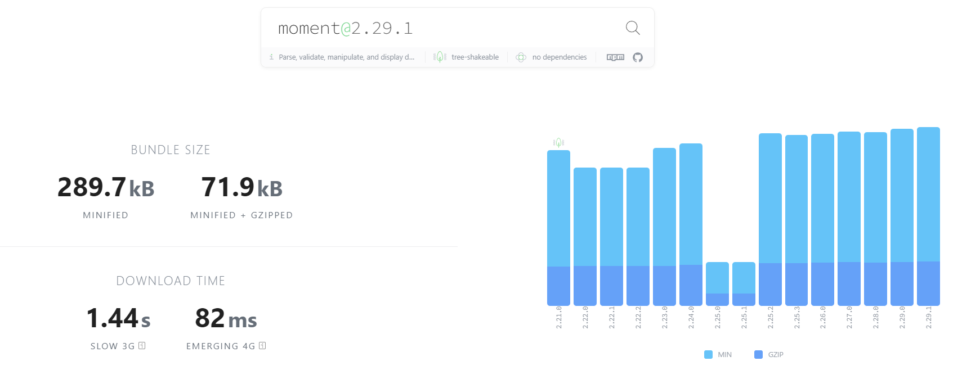Click the search magnifier icon
The image size is (980, 388).
click(633, 28)
